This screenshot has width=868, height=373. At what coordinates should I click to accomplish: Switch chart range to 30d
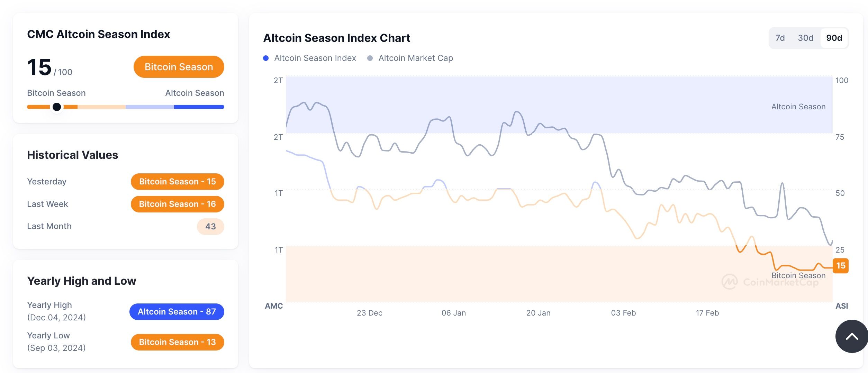coord(805,38)
